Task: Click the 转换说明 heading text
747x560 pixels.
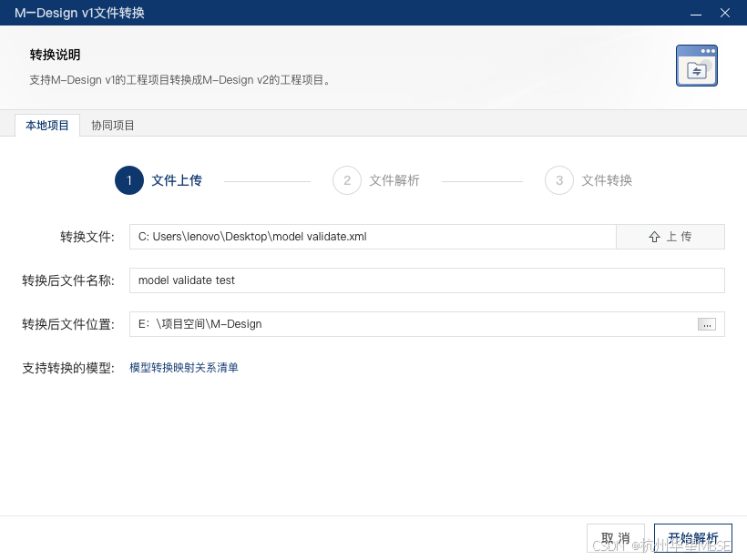Action: (56, 55)
